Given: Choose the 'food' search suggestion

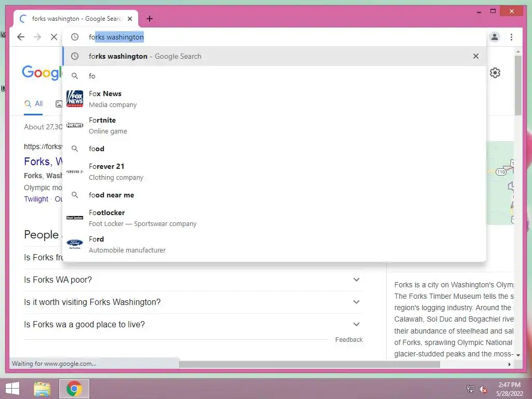Looking at the screenshot, I should point(274,149).
